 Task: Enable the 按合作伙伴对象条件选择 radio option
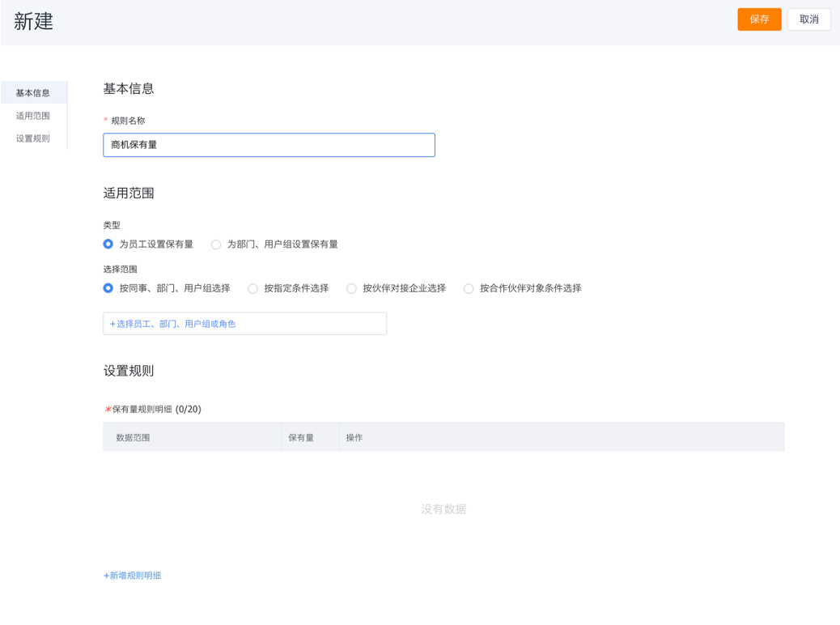point(469,288)
